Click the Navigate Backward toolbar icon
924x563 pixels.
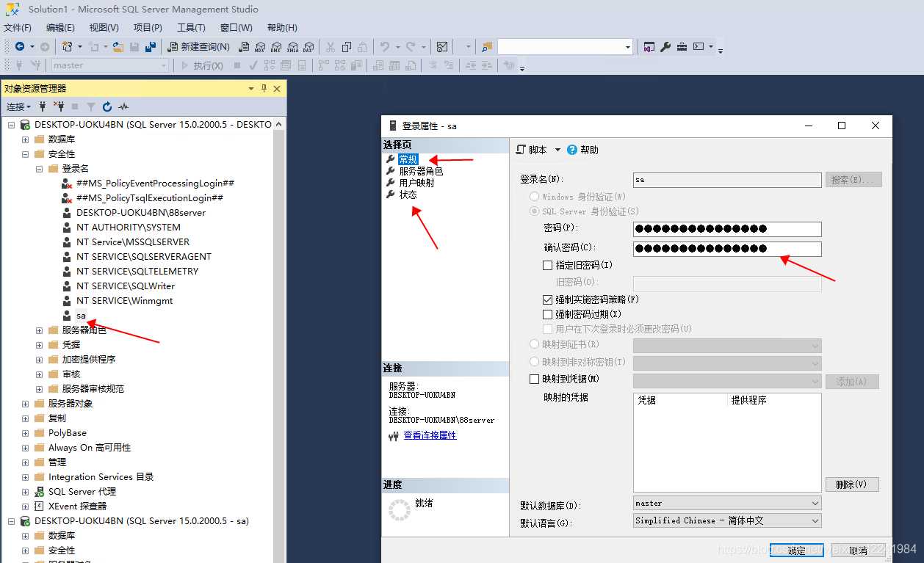point(20,46)
